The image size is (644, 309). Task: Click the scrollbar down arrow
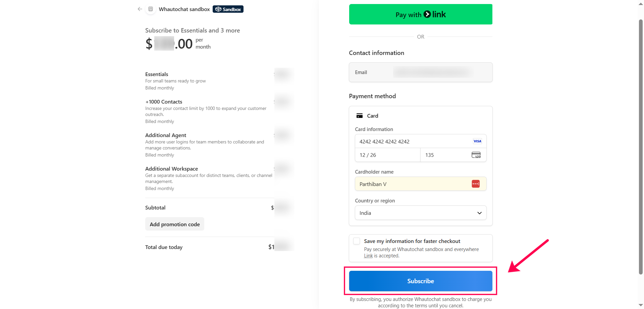coord(640,305)
